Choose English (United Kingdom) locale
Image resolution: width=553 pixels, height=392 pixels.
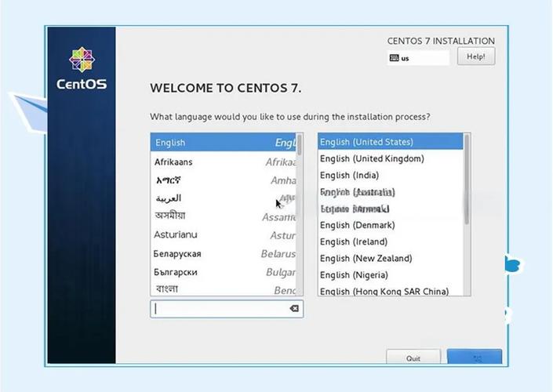391,158
